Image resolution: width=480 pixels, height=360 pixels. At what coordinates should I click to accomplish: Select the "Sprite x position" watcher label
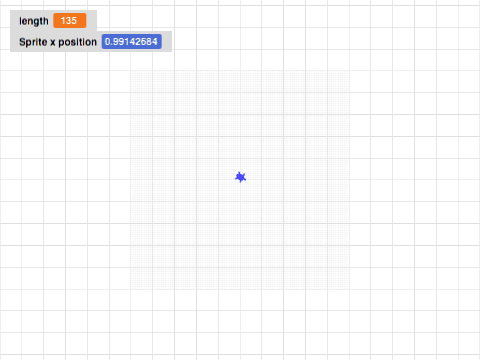58,42
